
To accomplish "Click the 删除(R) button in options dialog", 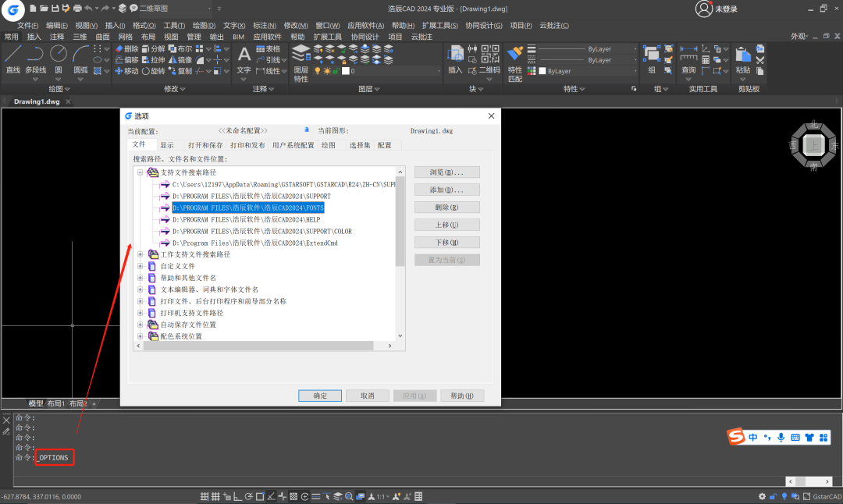I will (x=446, y=208).
